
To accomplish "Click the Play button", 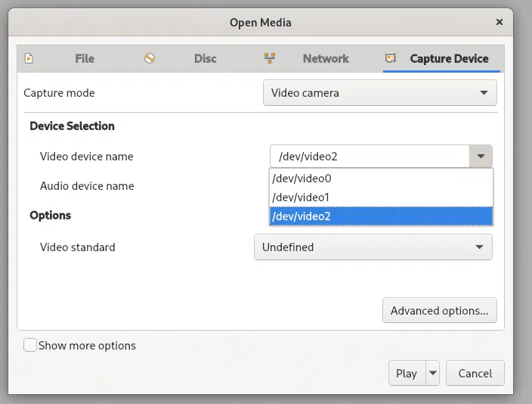I will (407, 373).
